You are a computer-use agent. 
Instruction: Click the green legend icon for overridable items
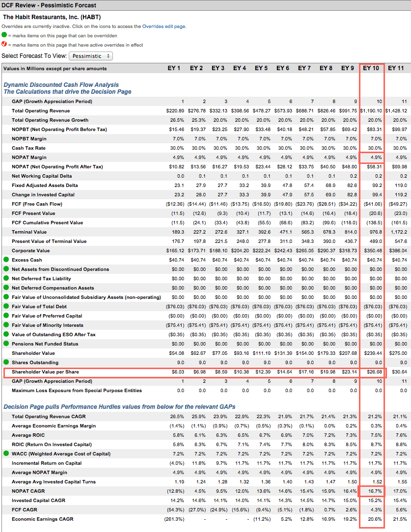(4, 35)
